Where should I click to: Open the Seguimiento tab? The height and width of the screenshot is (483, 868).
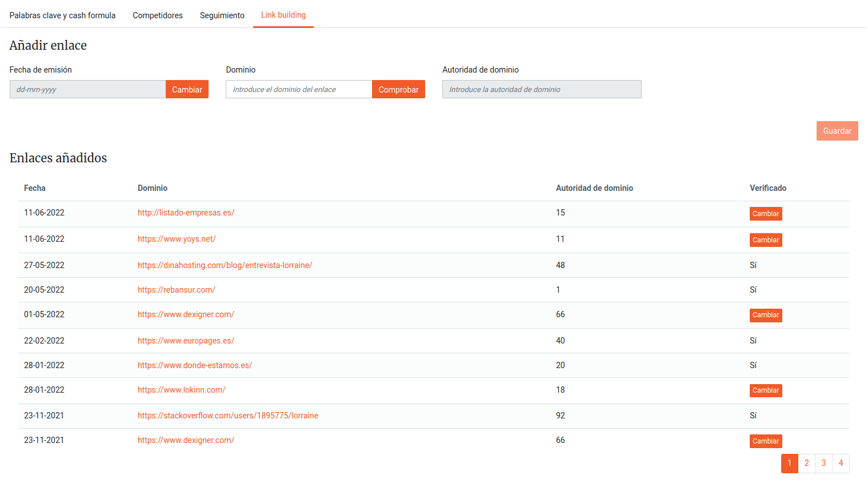tap(222, 15)
